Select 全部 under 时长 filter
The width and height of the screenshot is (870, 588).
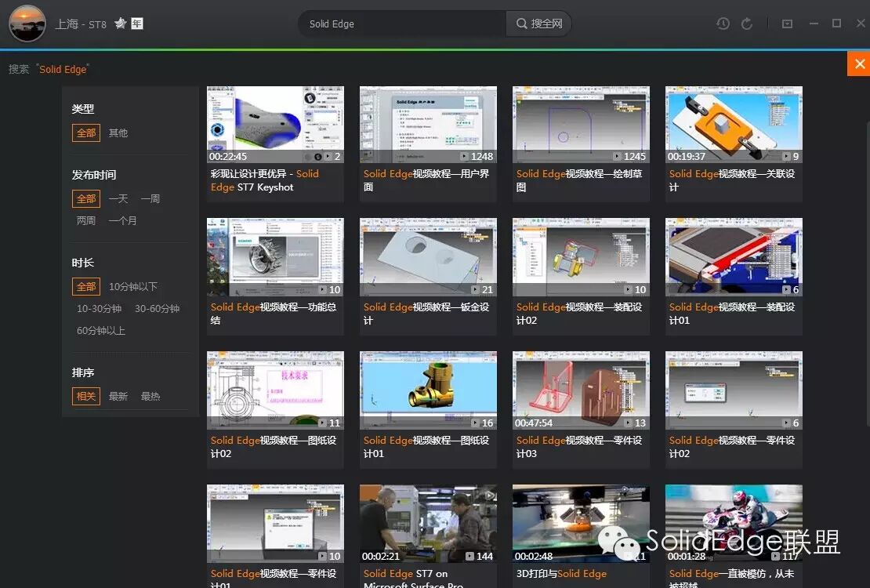86,286
